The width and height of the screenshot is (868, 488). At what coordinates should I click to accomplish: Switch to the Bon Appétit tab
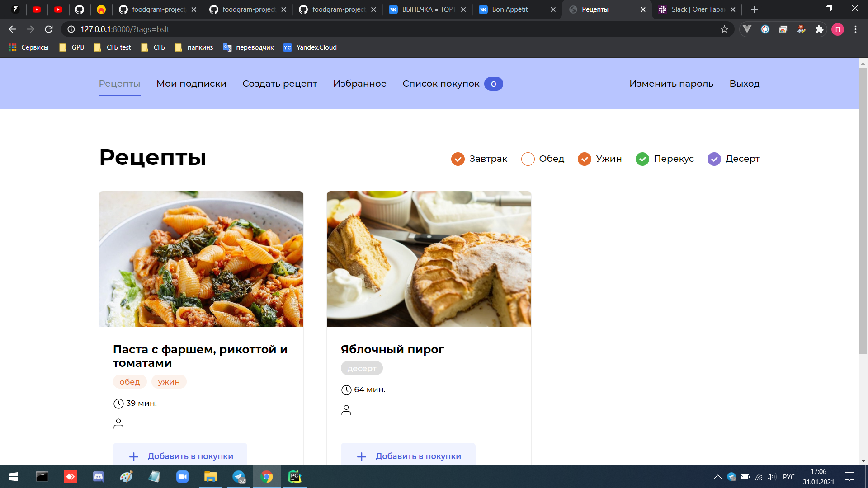tap(510, 9)
